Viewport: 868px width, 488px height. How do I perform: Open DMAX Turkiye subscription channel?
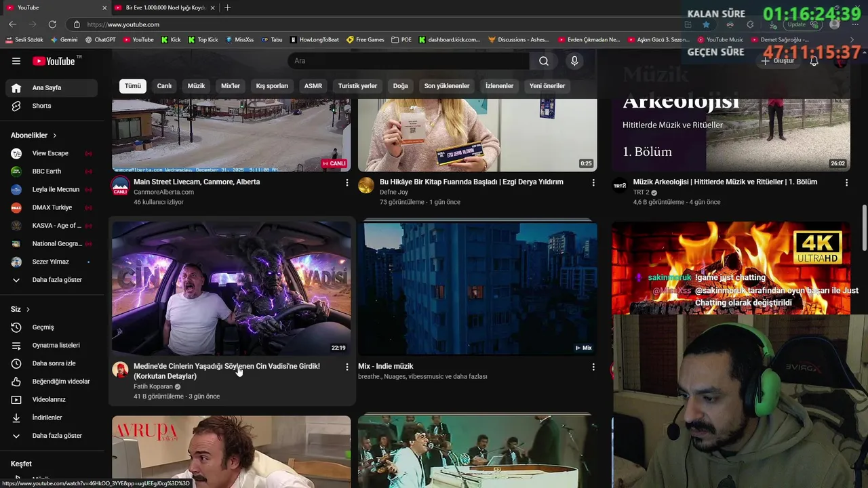(x=52, y=207)
